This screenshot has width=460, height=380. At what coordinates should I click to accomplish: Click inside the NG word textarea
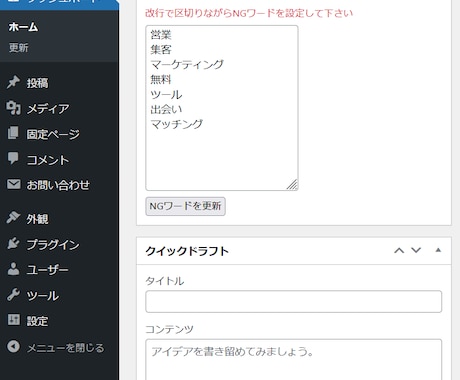tap(222, 108)
